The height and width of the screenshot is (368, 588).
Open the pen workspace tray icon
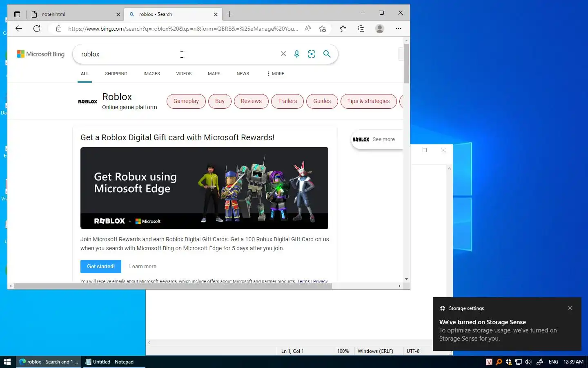coord(540,362)
